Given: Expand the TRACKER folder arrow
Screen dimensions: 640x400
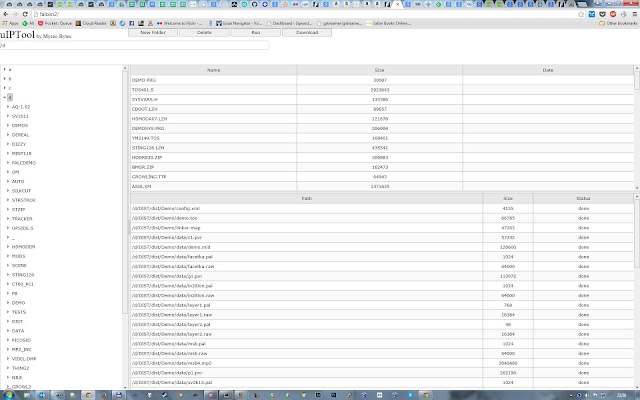Looking at the screenshot, I should (x=8, y=218).
